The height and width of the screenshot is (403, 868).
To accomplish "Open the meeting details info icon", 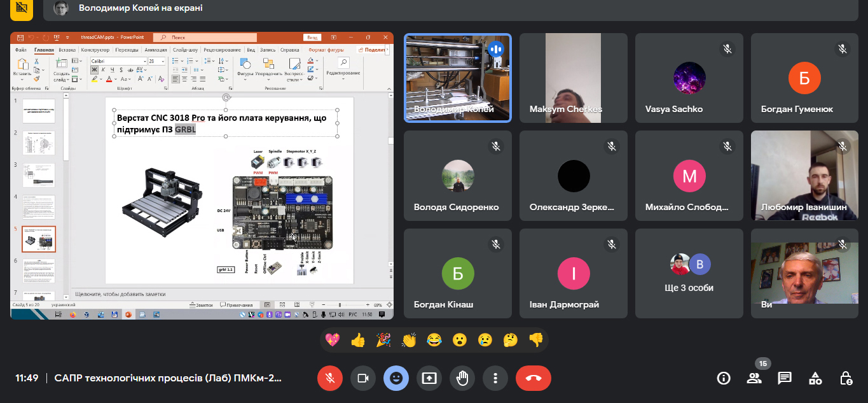I will pyautogui.click(x=723, y=378).
